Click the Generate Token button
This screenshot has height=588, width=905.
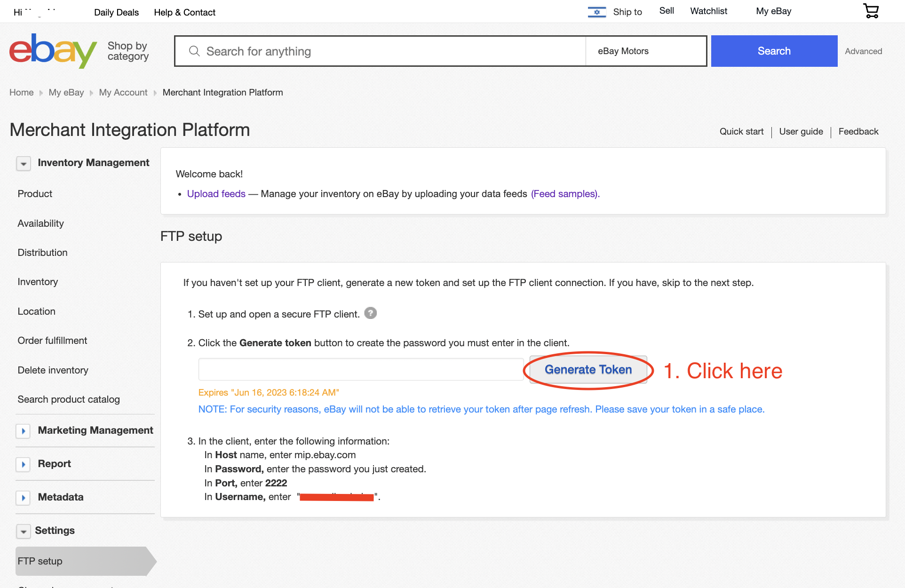click(x=588, y=370)
